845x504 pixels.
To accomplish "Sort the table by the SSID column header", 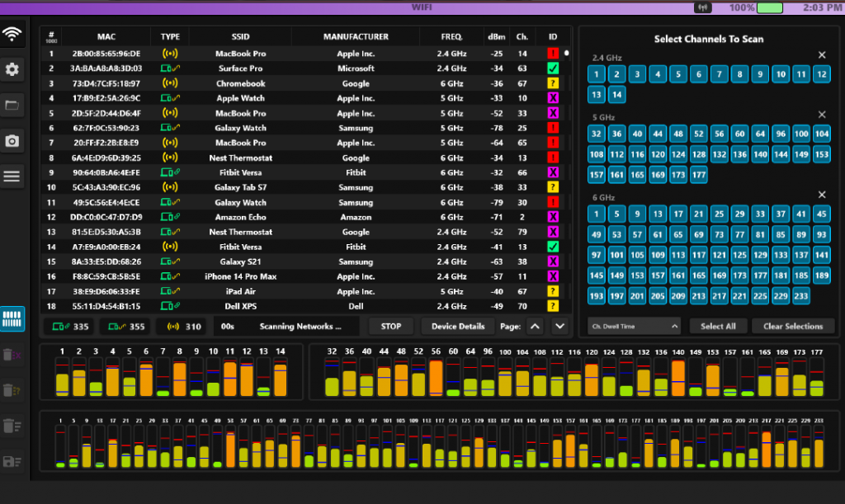I will pos(240,37).
